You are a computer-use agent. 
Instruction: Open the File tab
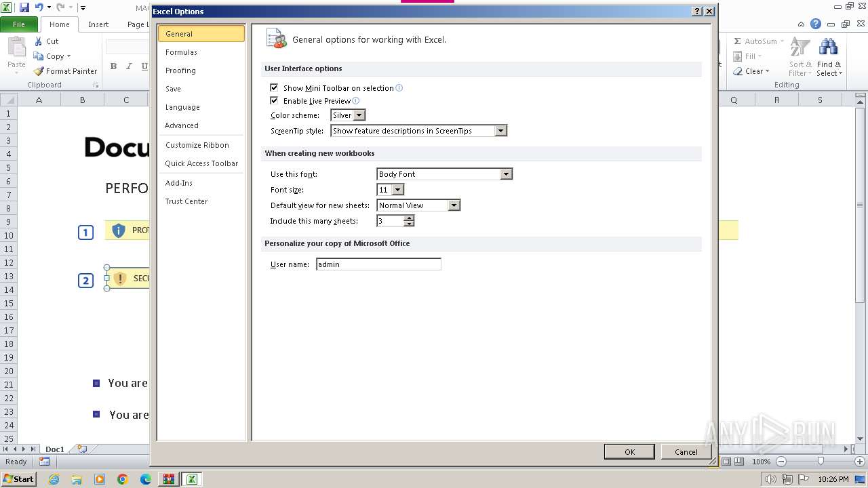[x=19, y=24]
